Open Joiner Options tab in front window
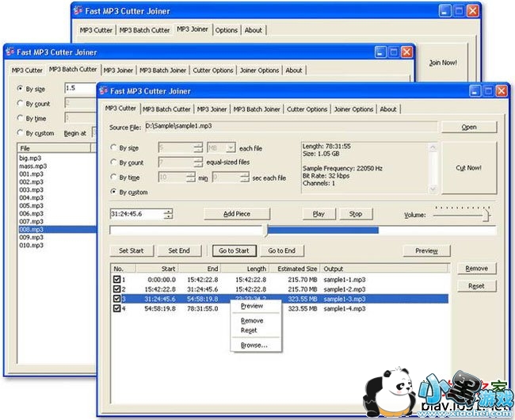515x420 pixels. 353,109
